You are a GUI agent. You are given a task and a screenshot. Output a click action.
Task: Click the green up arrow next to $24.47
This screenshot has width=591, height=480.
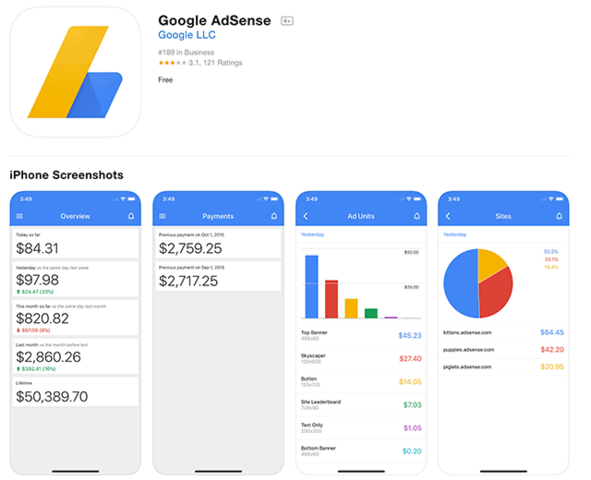pos(18,292)
